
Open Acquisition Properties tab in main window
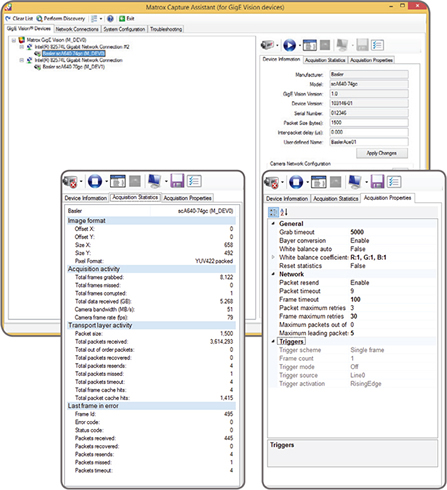pyautogui.click(x=371, y=60)
